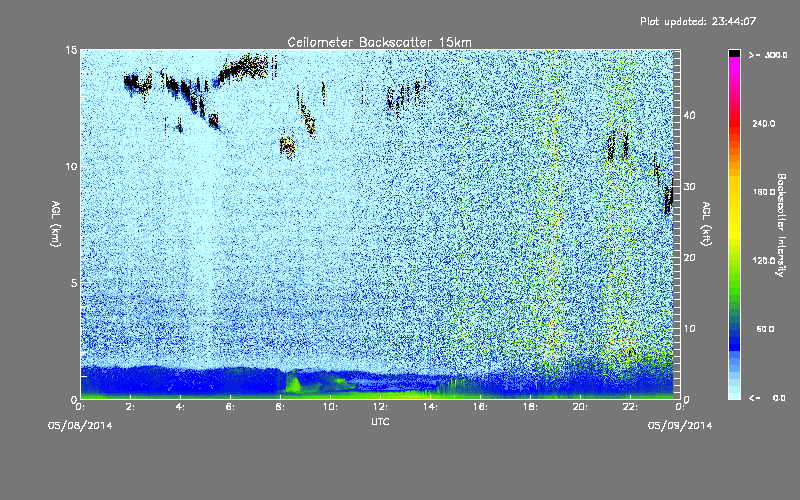Click the 20: hour tick label
Screen dimensions: 800x500
[581, 407]
